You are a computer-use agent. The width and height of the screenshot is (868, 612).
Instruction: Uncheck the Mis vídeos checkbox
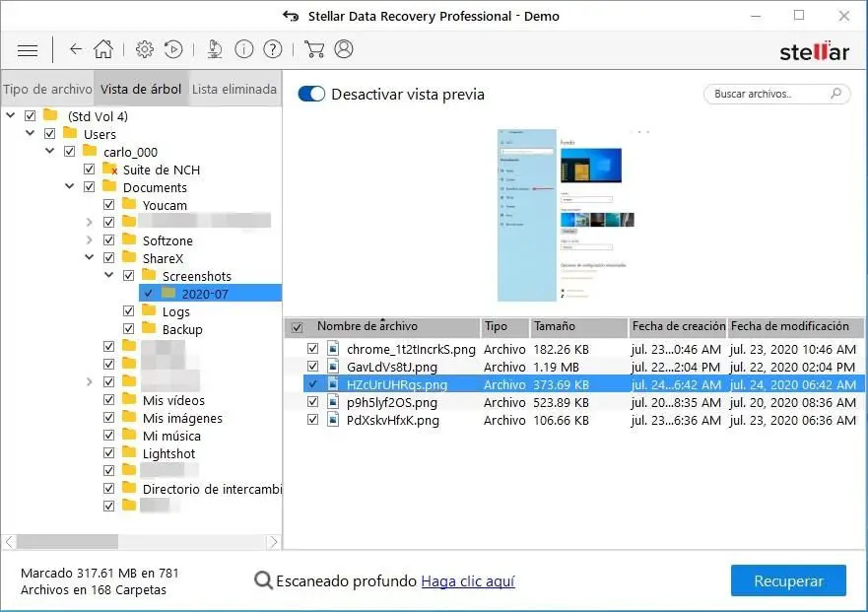[109, 399]
